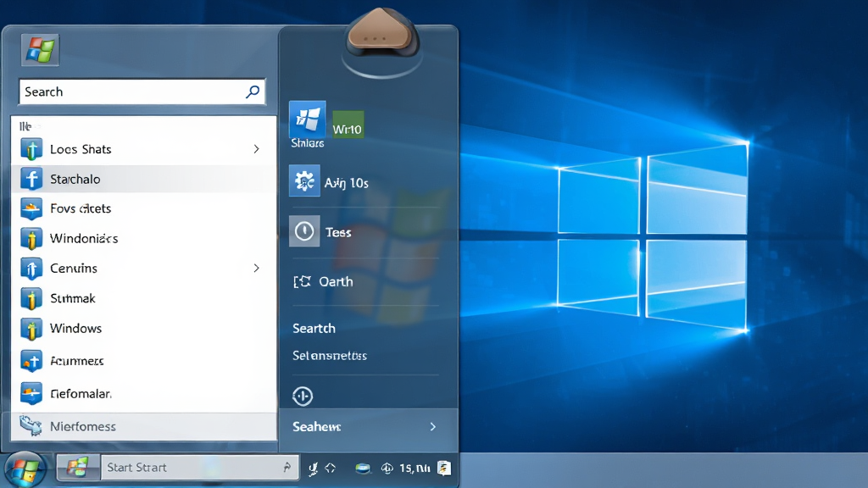Click the Oarth bracket icon
Screen dimensions: 868x488
point(303,281)
